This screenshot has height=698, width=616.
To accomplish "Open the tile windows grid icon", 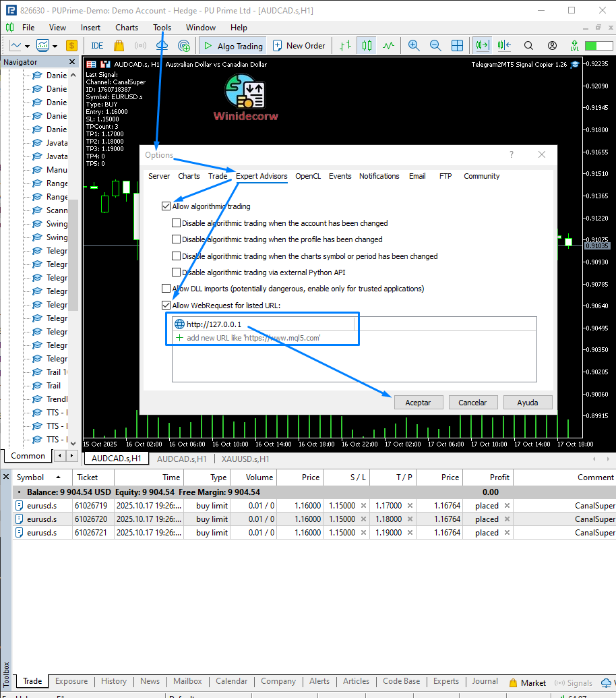I will (x=457, y=46).
